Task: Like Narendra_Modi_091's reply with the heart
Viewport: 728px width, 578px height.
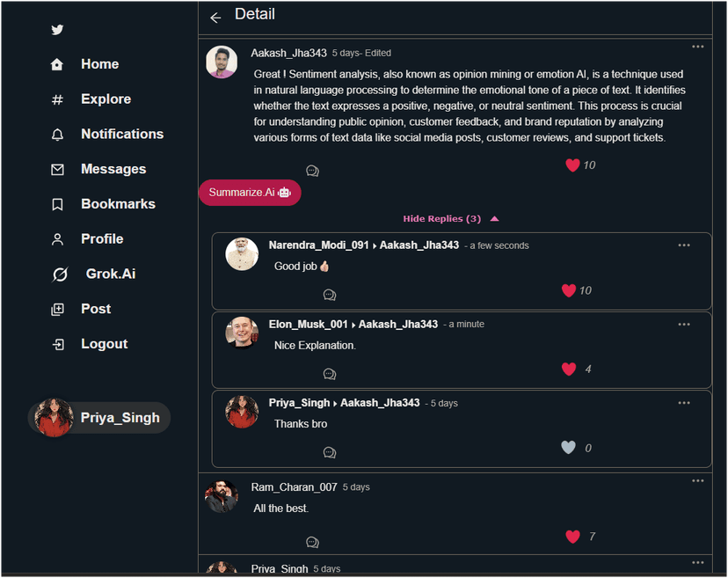Action: 569,289
